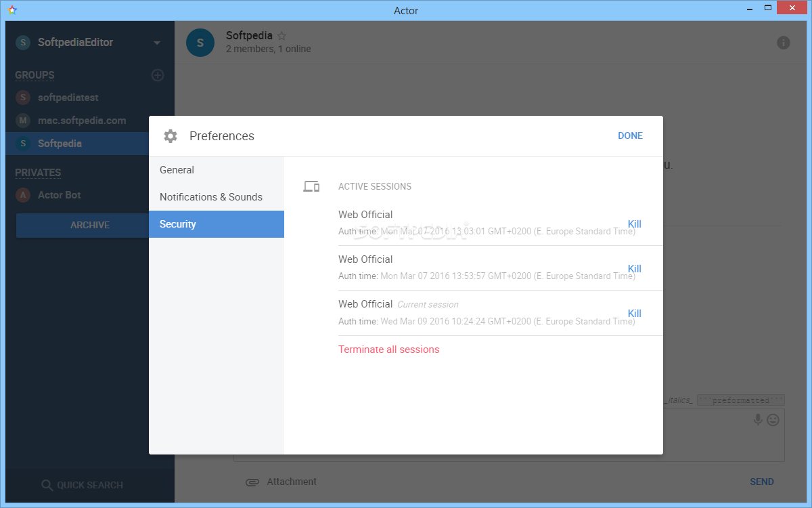812x508 pixels.
Task: Click the Auth time Mon Mar 07 13:53:57 text
Action: (x=487, y=276)
